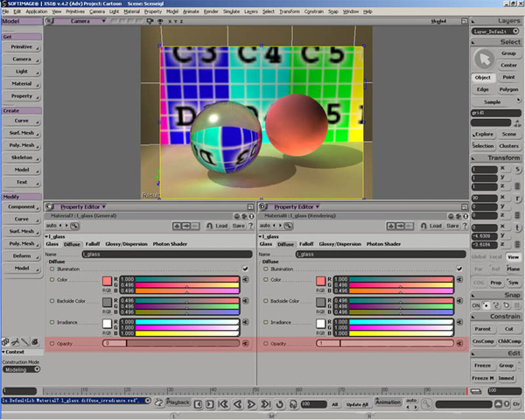Click the horseshoe icon beside Load in left editor
525x420 pixels.
coord(209,226)
